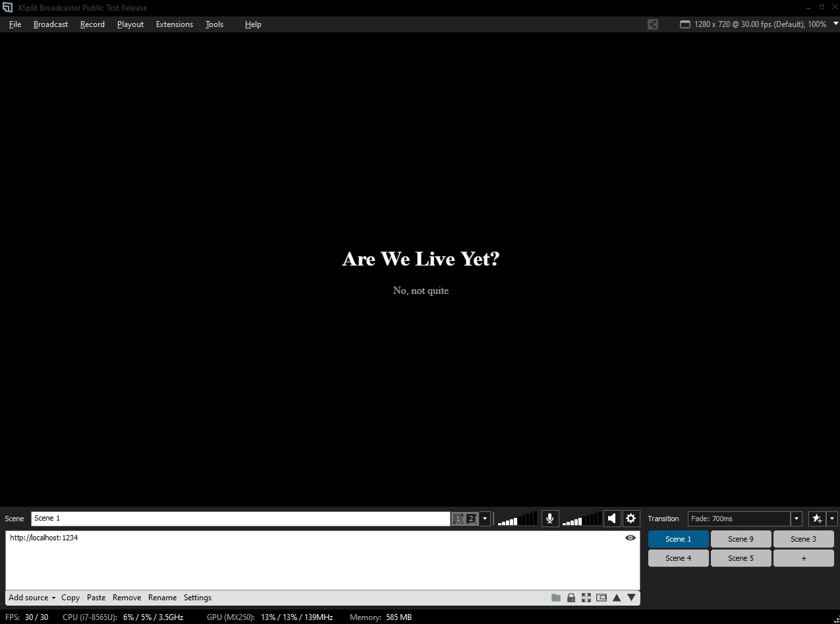Screen dimensions: 840x624
Task: Move the source down with the down arrow
Action: [631, 598]
